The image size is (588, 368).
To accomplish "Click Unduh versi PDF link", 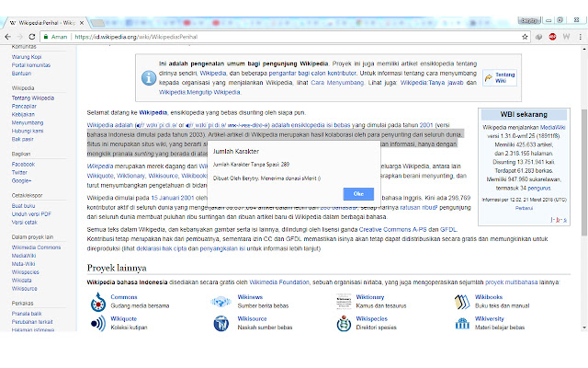I will (31, 214).
